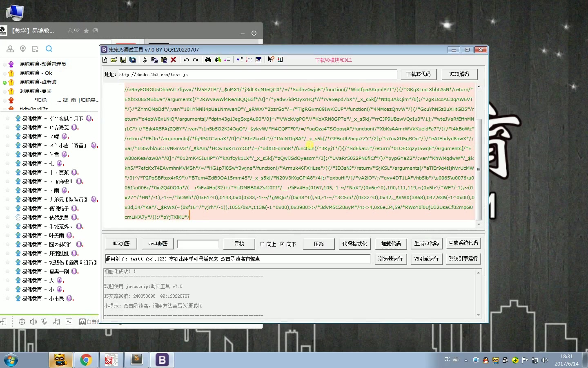Select user 易锦教育-卓老师 in chat list

tap(38, 82)
